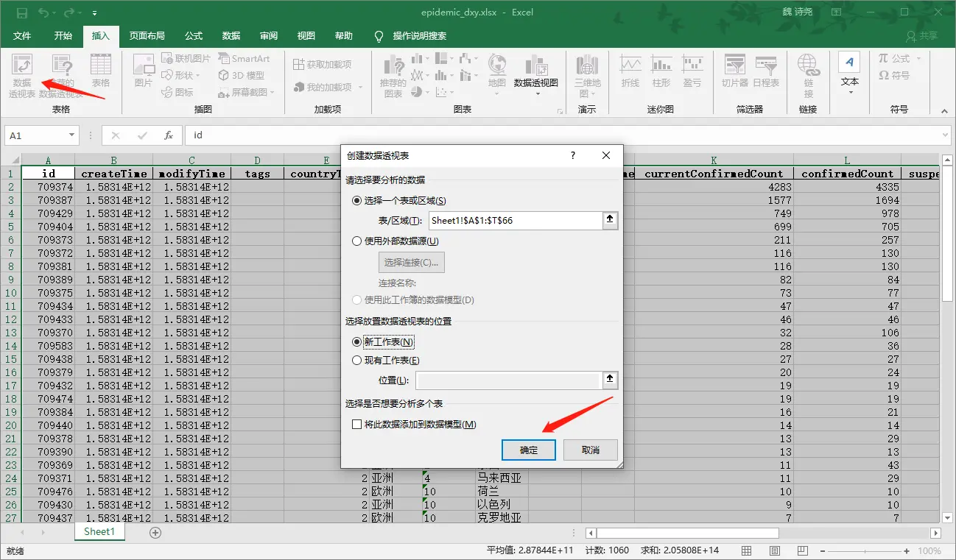
Task: Switch to Page Layout view in status bar
Action: coord(773,551)
